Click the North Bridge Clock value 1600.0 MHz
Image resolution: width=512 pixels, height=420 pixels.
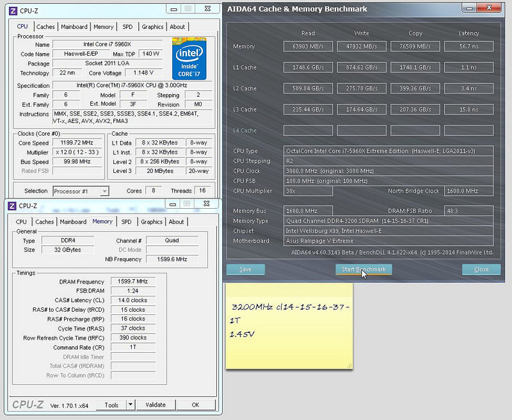pyautogui.click(x=468, y=191)
